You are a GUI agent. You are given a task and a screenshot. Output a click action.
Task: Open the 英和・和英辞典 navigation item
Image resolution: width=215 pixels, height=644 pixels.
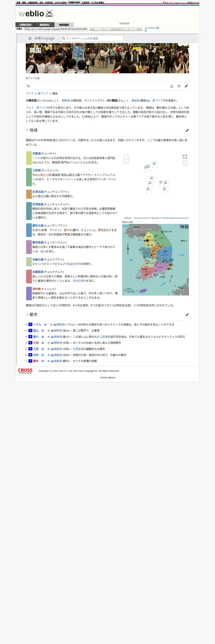46,3
